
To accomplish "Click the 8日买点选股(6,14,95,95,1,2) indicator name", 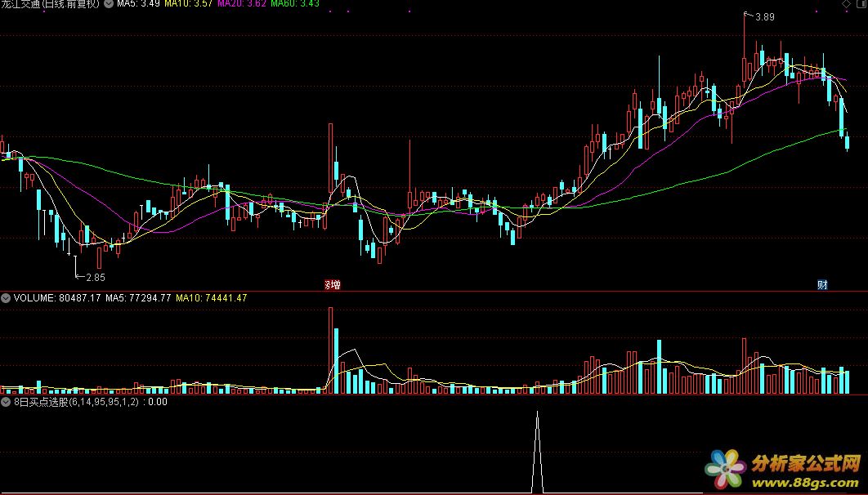I will 76,402.
